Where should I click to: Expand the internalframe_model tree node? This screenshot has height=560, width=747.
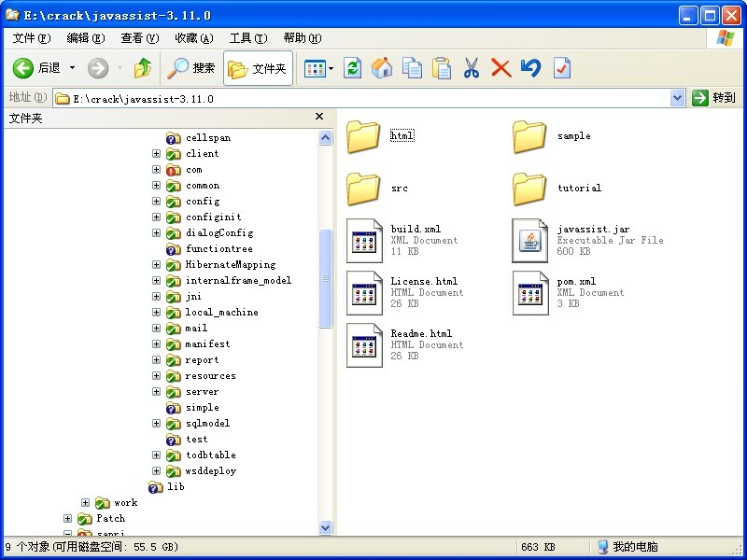click(156, 281)
